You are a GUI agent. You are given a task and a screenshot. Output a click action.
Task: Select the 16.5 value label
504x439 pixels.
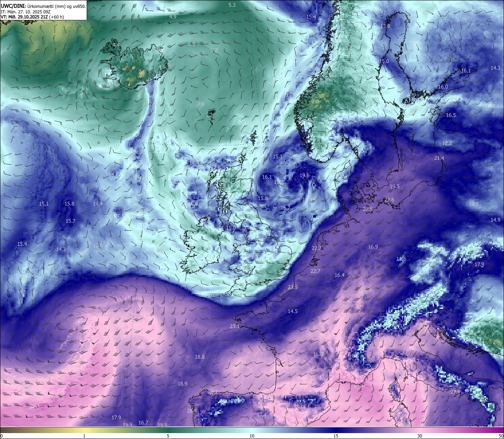[x=451, y=115]
